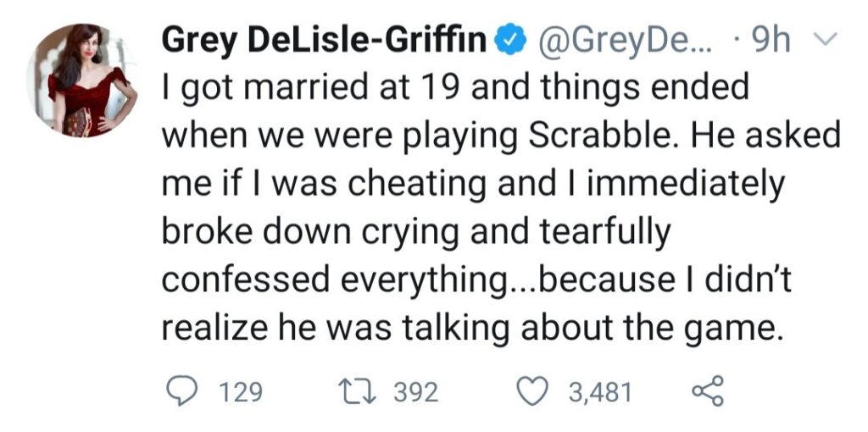Click the 392 retweets count
The height and width of the screenshot is (432, 868).
(415, 392)
